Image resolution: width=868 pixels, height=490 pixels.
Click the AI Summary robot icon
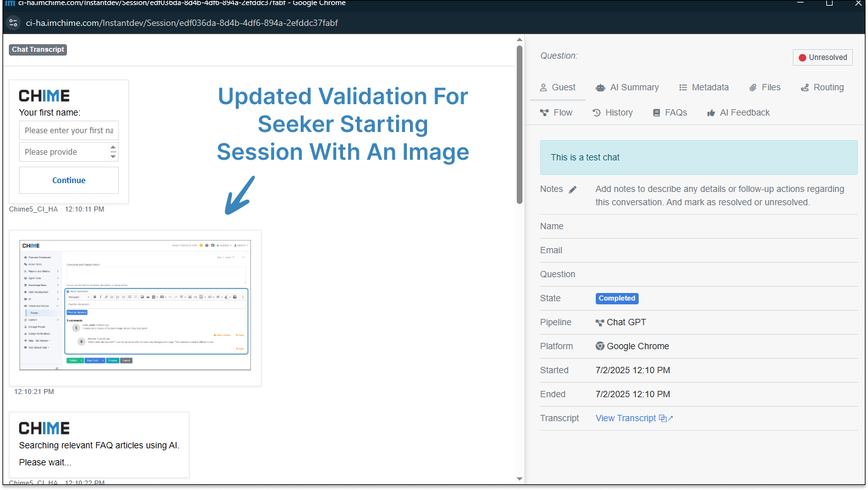point(600,88)
